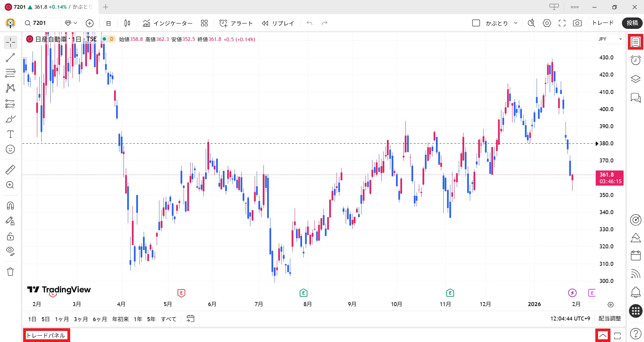Select the trend line drawing tool
Viewport: 644px width, 342px height.
(x=10, y=58)
